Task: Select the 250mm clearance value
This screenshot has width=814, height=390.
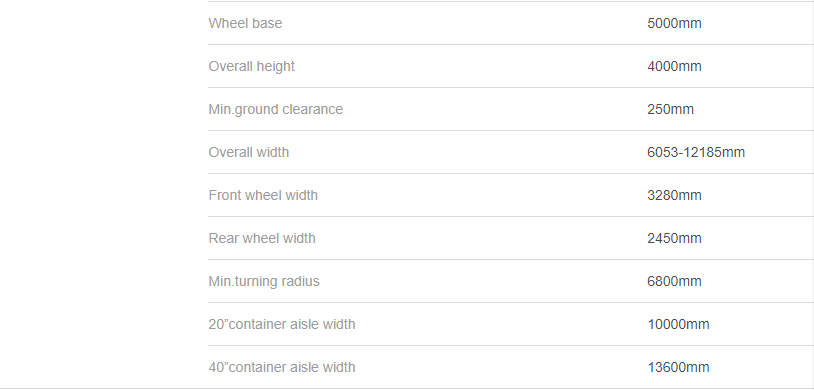Action: coord(670,110)
